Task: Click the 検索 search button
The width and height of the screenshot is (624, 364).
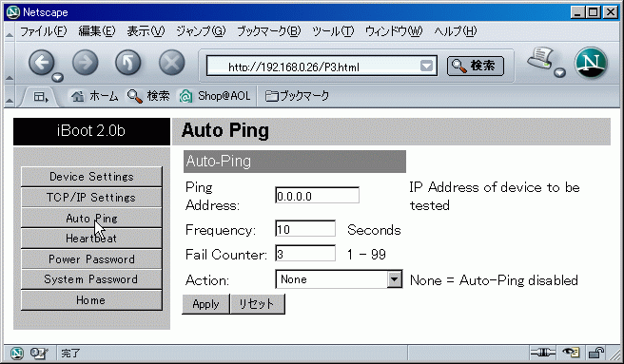Action: [476, 66]
